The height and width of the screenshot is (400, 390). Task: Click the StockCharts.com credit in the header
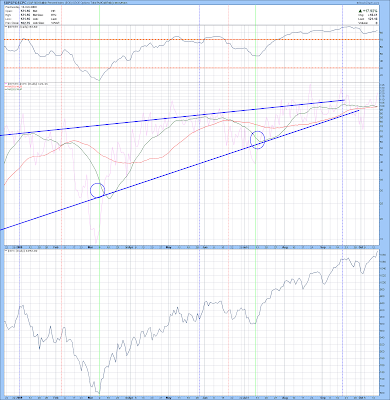[x=369, y=2]
